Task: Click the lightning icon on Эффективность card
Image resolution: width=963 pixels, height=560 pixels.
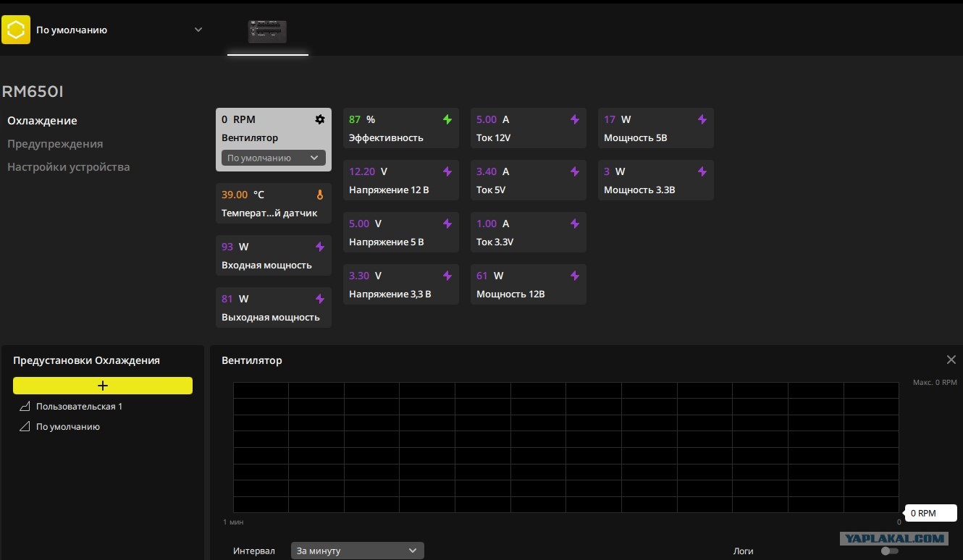Action: (x=447, y=119)
